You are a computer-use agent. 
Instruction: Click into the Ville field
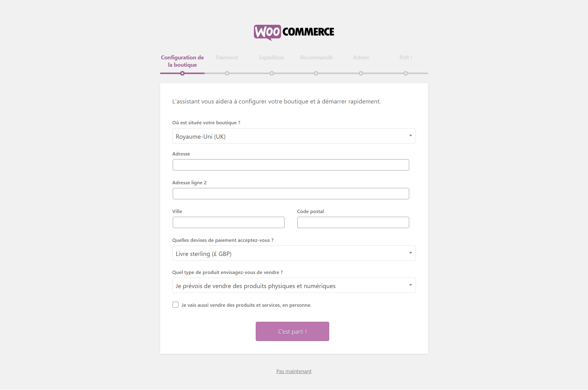point(228,222)
